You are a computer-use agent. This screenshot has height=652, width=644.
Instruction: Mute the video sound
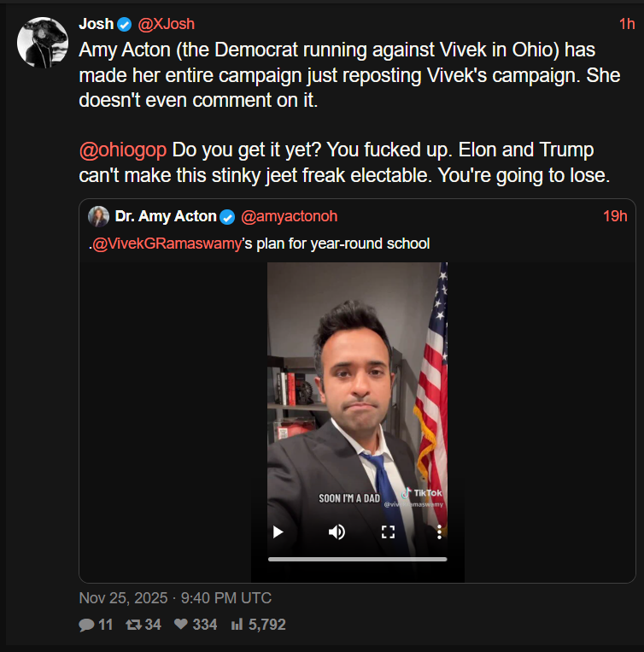(337, 532)
